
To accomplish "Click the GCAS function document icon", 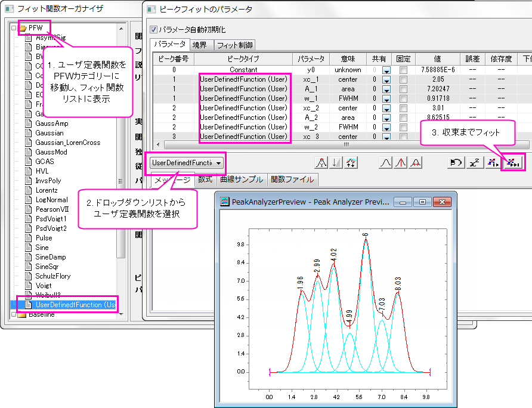I will tap(29, 162).
